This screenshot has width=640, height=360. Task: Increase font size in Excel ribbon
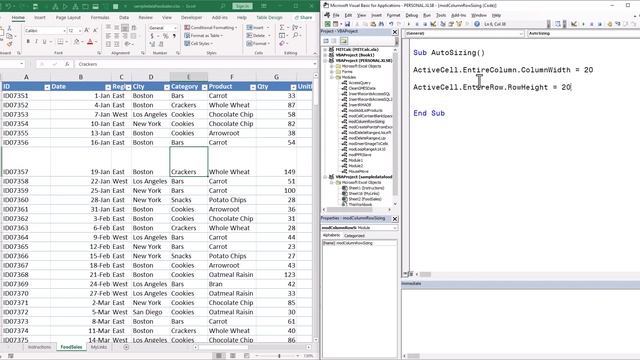(x=87, y=31)
